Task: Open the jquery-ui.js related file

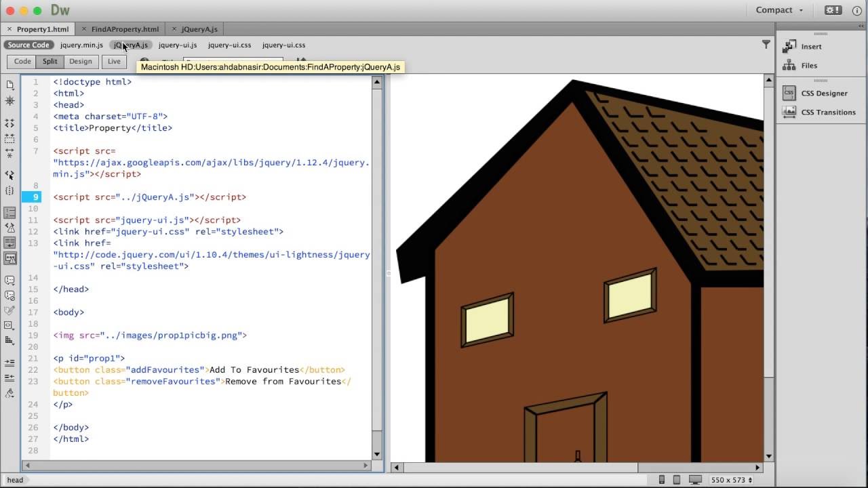Action: point(178,45)
